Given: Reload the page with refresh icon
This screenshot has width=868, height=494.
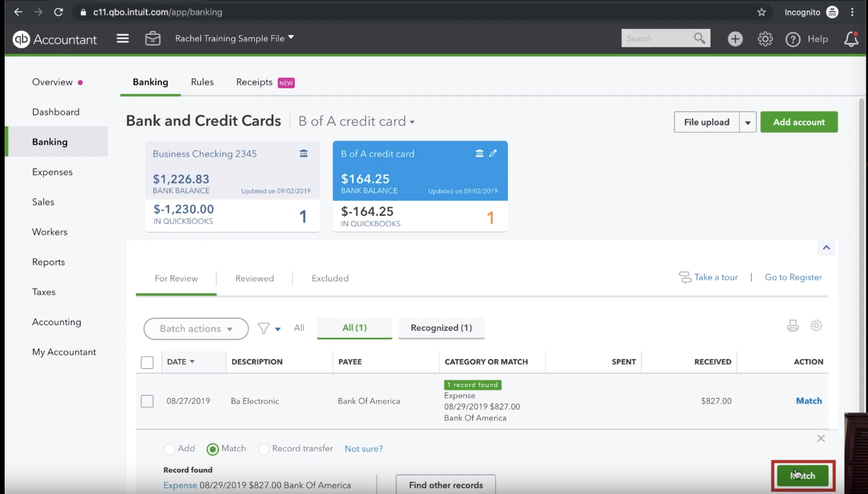Looking at the screenshot, I should (58, 12).
